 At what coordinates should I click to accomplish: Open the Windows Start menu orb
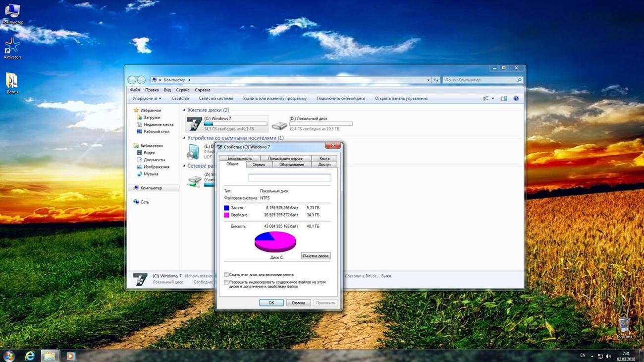tap(9, 356)
